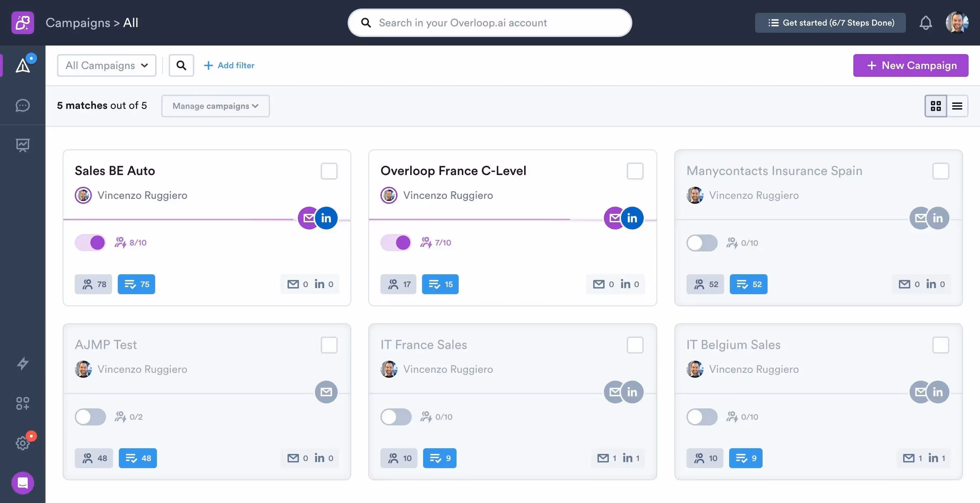Image resolution: width=980 pixels, height=503 pixels.
Task: Tick the AJMP Test campaign checkbox
Action: [x=329, y=345]
